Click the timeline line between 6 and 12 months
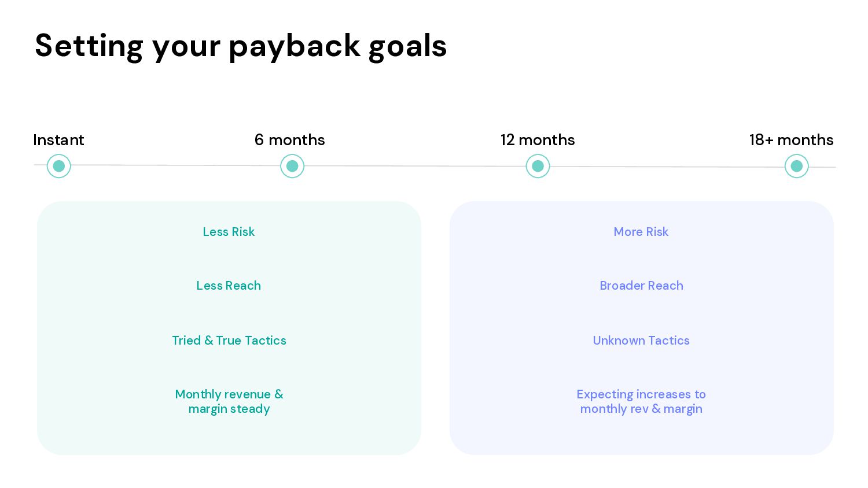The width and height of the screenshot is (868, 488). 415,166
